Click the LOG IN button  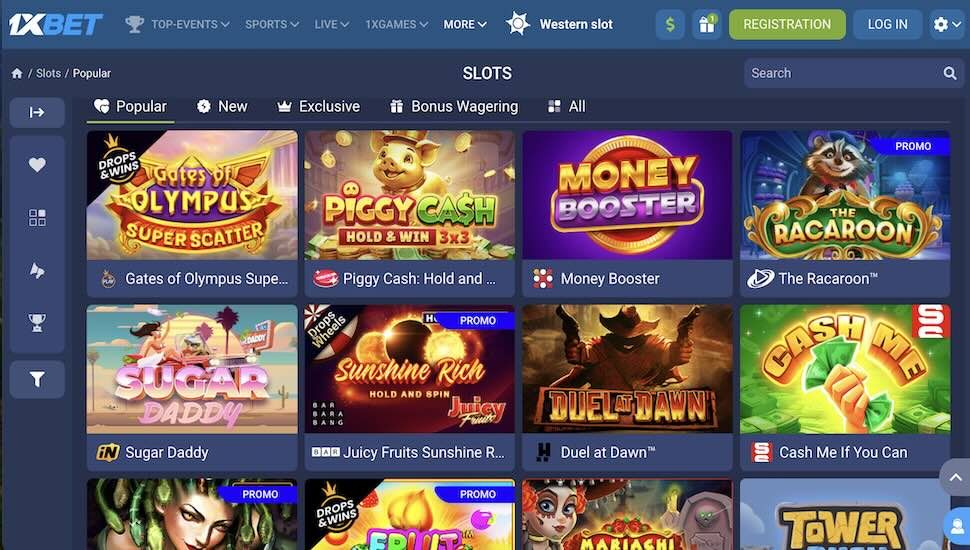[x=888, y=25]
